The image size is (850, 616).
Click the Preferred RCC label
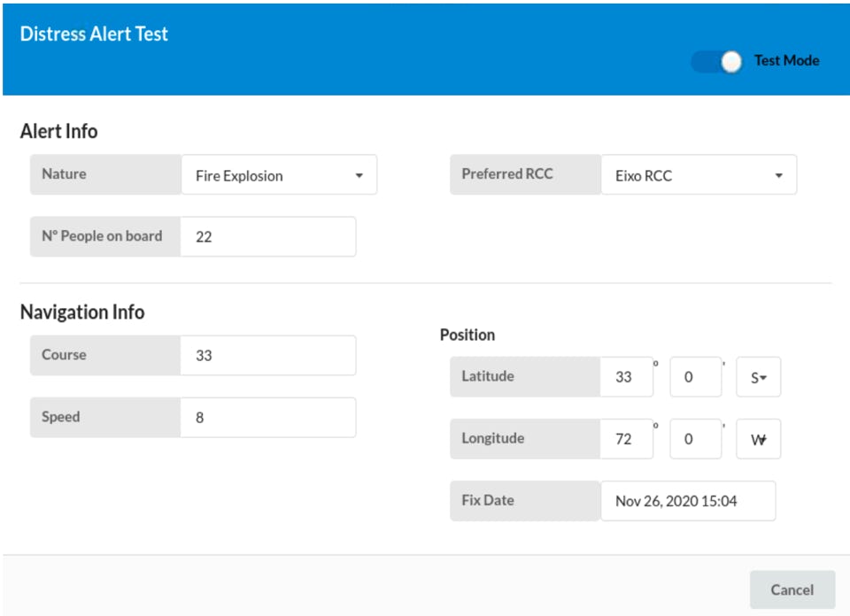[507, 173]
